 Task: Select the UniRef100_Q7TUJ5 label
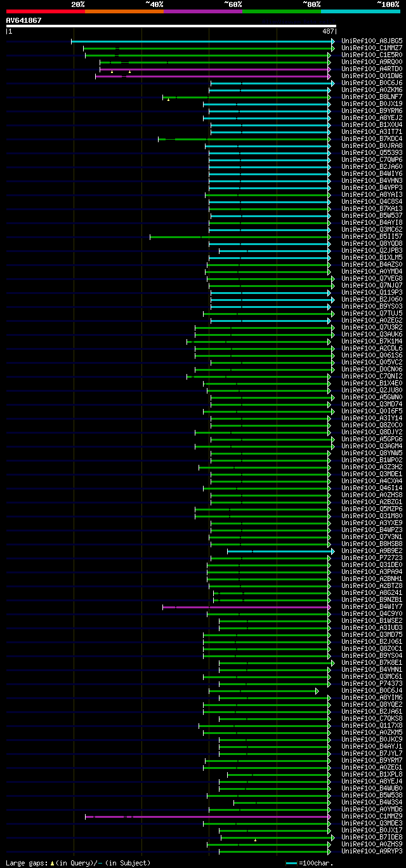point(372,314)
